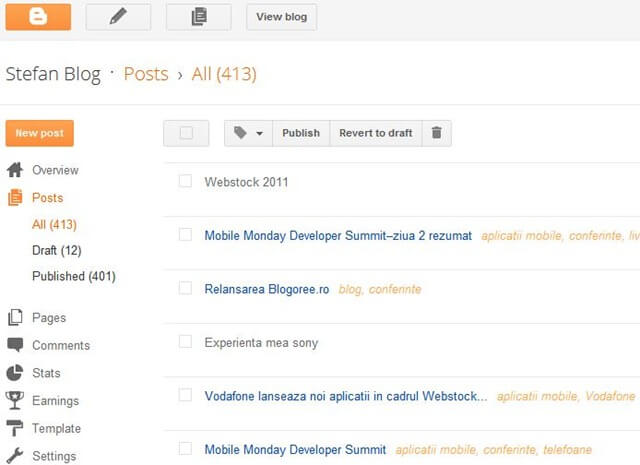Tick the Experienta mea sony checkbox
The image size is (640, 465).
pos(185,341)
